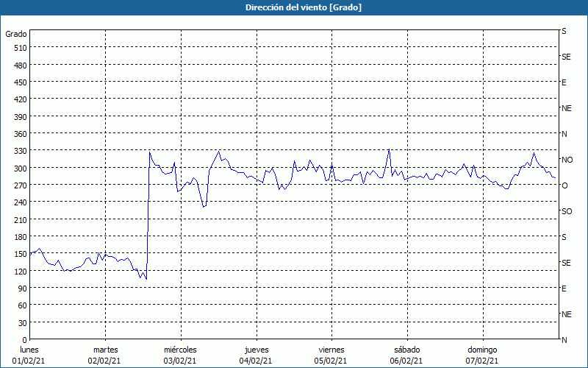The height and width of the screenshot is (368, 588).
Task: Select the 300 degree axis value
Action: click(21, 169)
